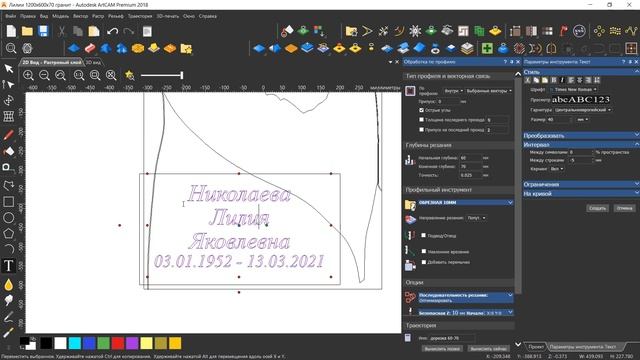The image size is (640, 360).
Task: Open the Вектор menu
Action: pyautogui.click(x=80, y=16)
